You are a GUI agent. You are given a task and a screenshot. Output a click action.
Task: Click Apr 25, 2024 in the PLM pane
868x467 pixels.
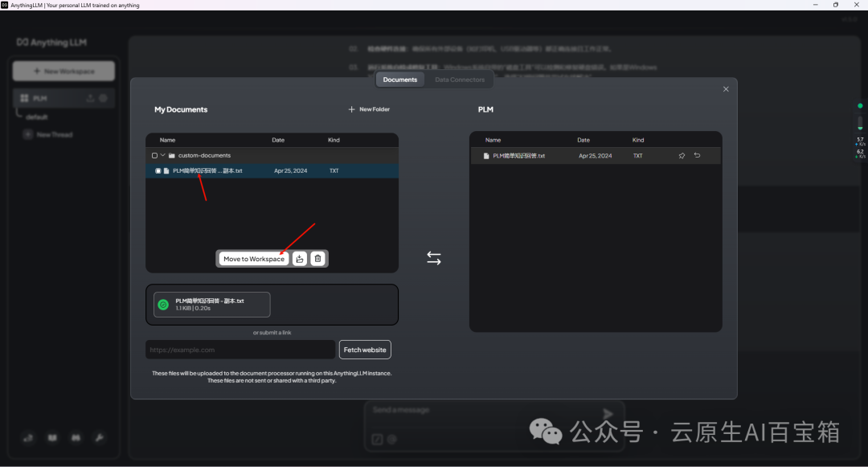point(595,156)
